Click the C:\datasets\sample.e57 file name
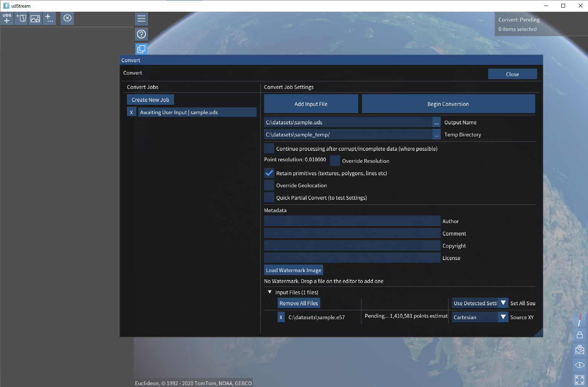This screenshot has height=387, width=588. pyautogui.click(x=316, y=317)
